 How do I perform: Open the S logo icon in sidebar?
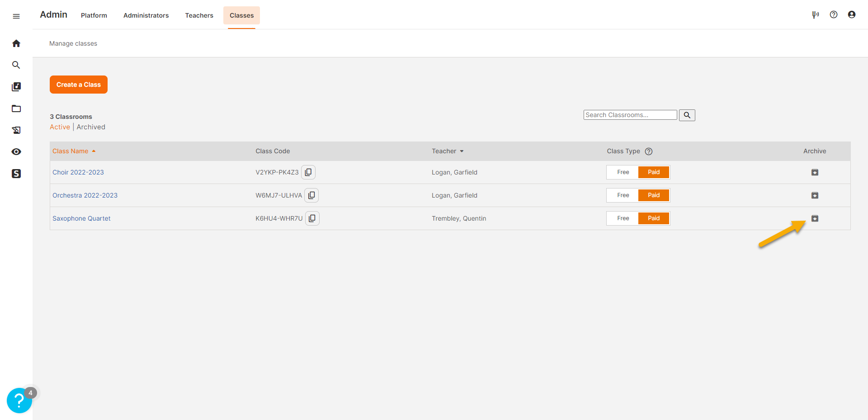tap(16, 174)
